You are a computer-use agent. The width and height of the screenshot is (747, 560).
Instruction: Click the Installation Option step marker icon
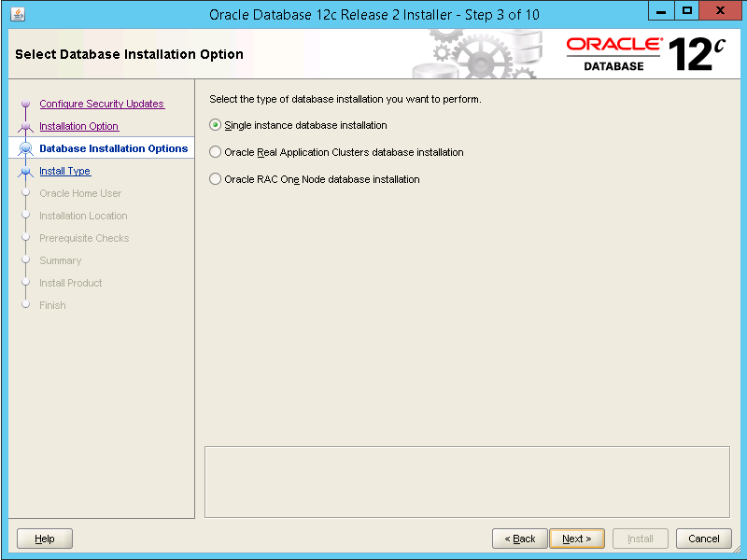25,126
